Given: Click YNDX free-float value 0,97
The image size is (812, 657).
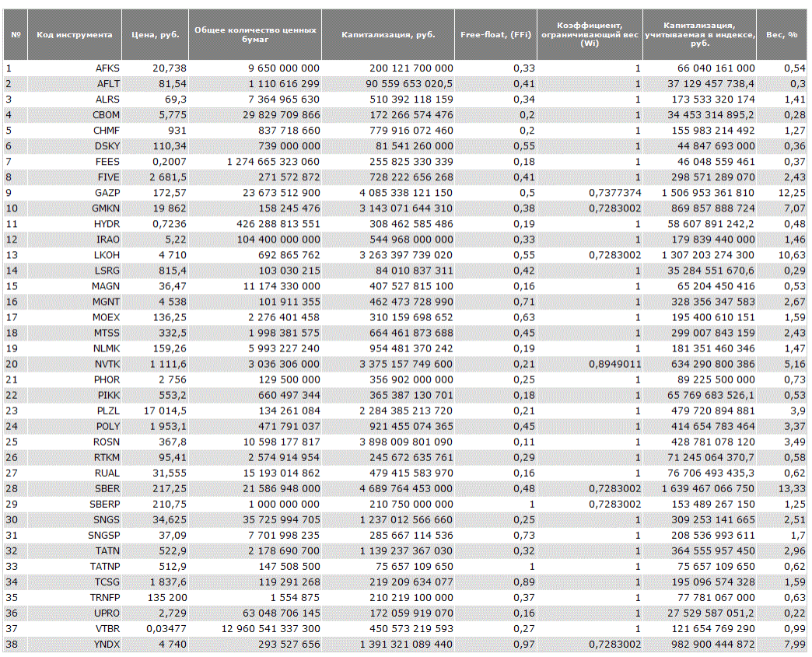Looking at the screenshot, I should point(524,644).
